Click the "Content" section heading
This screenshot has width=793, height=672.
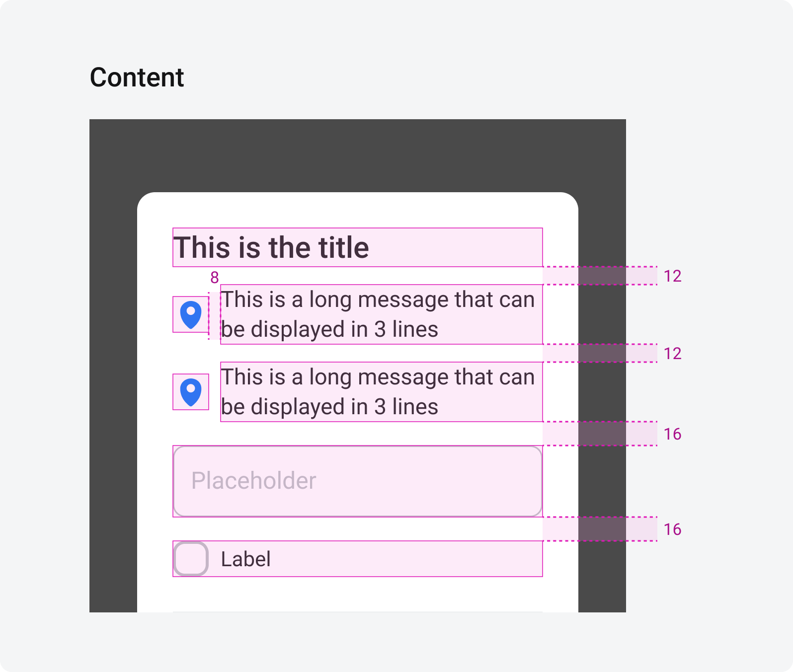(137, 77)
